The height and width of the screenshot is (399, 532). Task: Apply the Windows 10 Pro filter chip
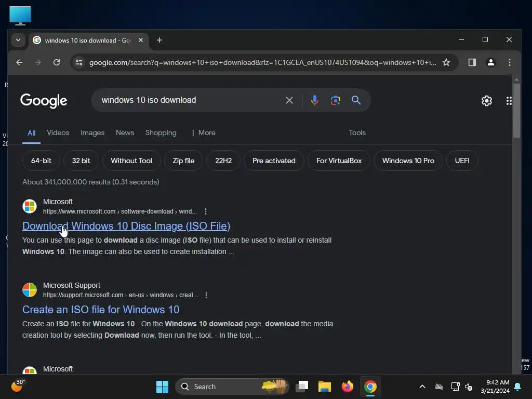coord(408,161)
